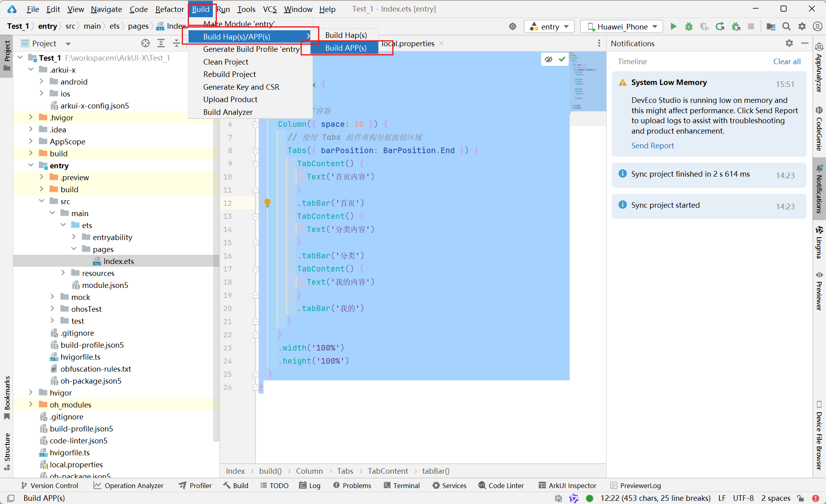Open the Search Everywhere magnifier icon
The width and height of the screenshot is (826, 504).
(x=786, y=26)
